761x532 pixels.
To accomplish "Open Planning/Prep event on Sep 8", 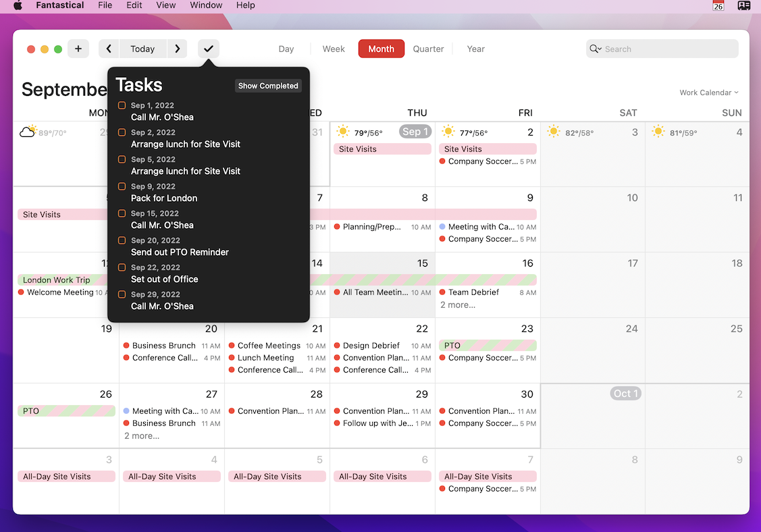I will point(382,227).
